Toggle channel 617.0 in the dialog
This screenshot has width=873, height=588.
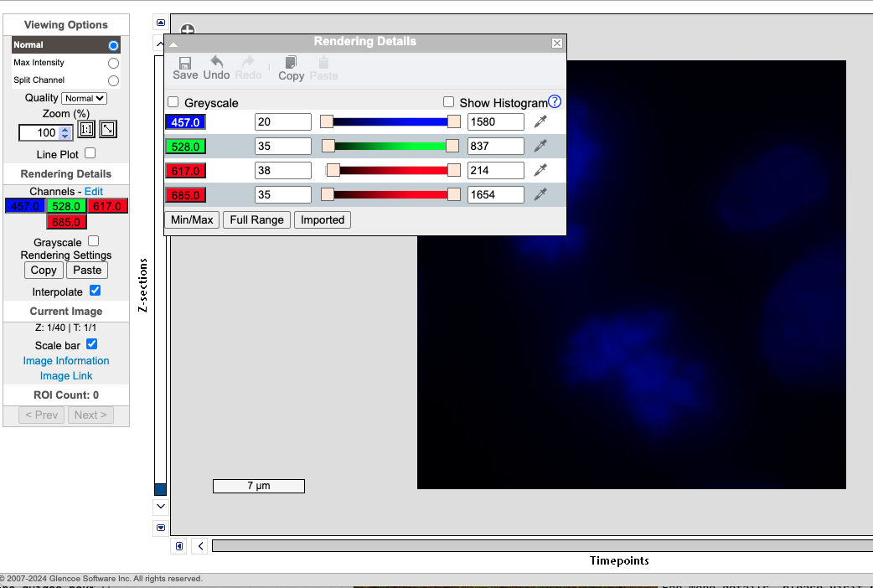(185, 171)
